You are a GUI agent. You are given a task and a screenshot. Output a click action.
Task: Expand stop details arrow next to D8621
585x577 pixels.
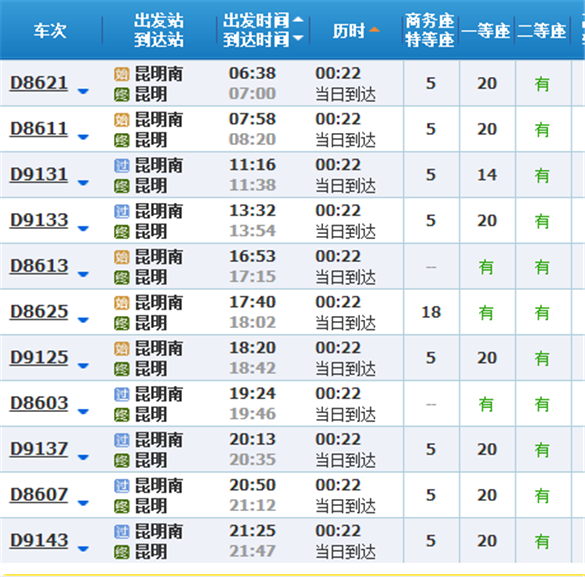(x=83, y=91)
